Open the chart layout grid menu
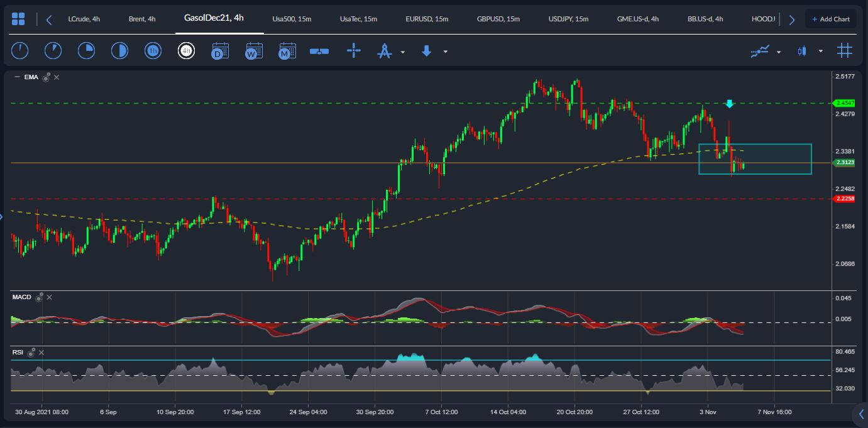The width and height of the screenshot is (868, 428). pos(18,19)
